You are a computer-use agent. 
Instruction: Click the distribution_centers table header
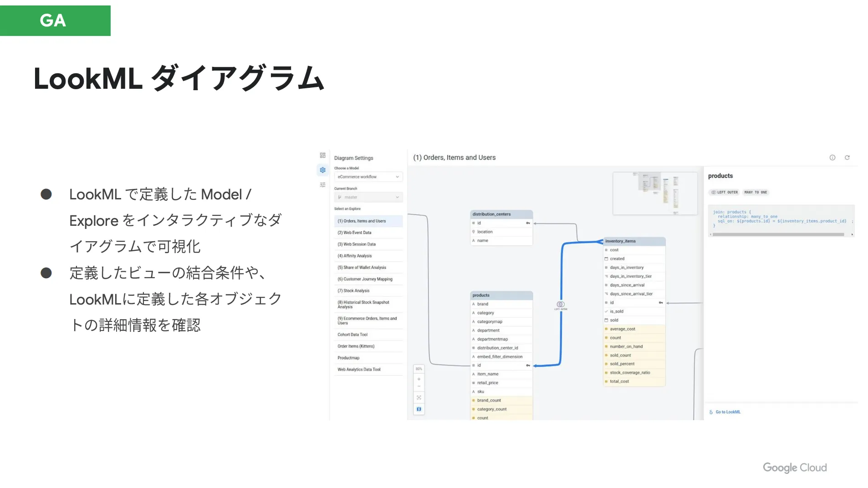click(501, 214)
